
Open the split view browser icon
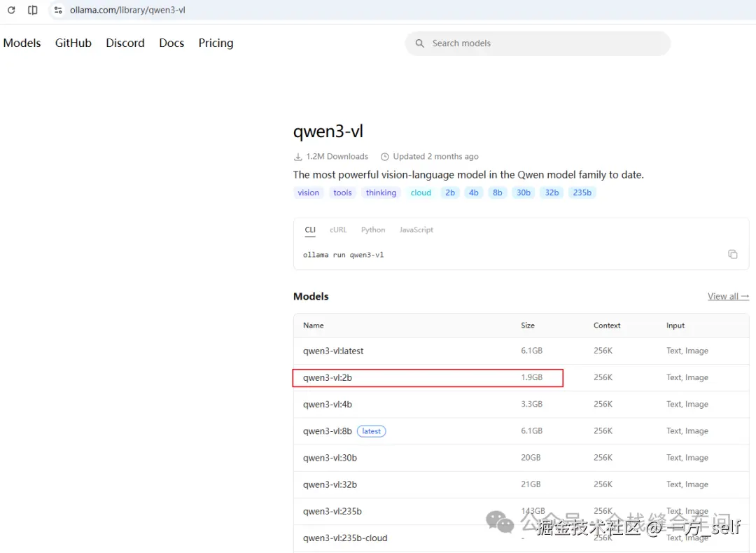coord(33,10)
